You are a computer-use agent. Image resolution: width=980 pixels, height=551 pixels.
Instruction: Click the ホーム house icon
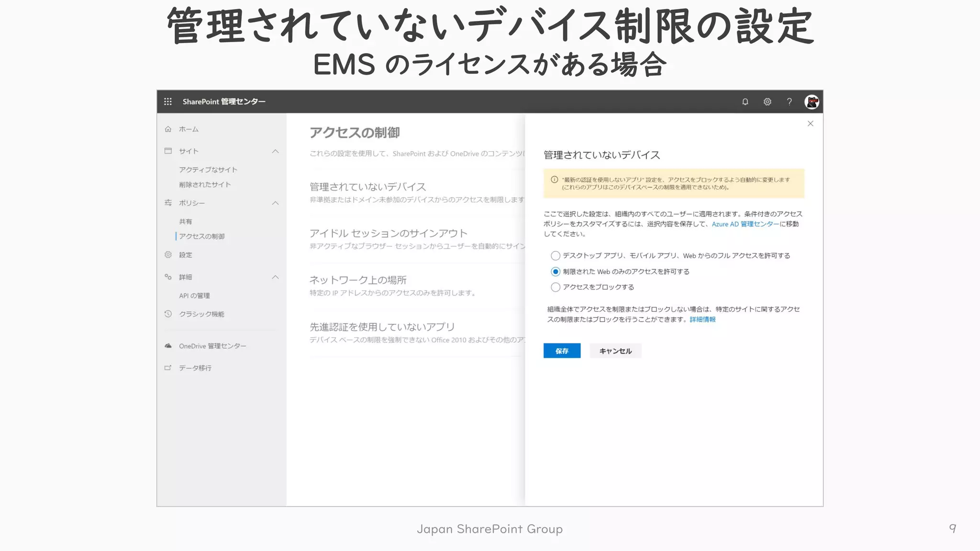click(x=168, y=129)
